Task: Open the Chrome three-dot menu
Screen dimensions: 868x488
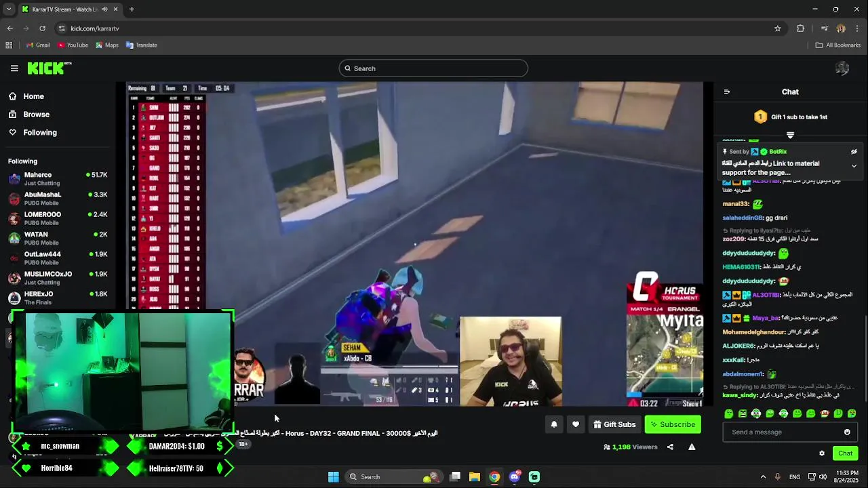Action: coord(858,28)
